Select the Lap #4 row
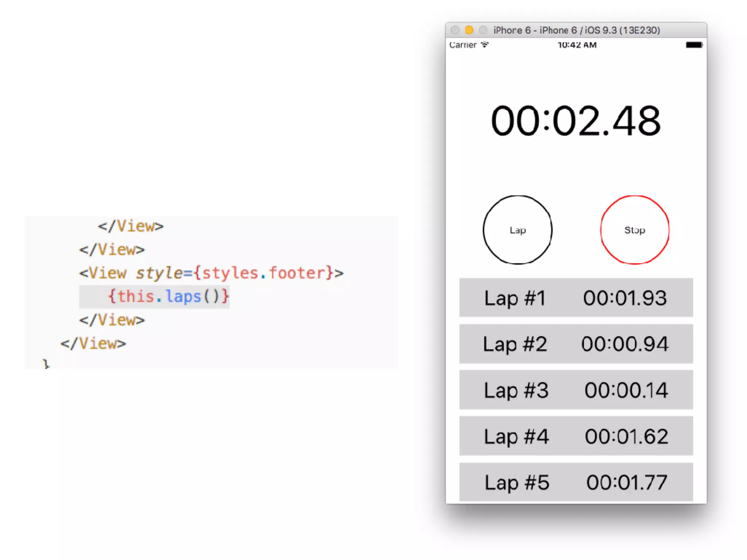This screenshot has width=747, height=560. (576, 436)
